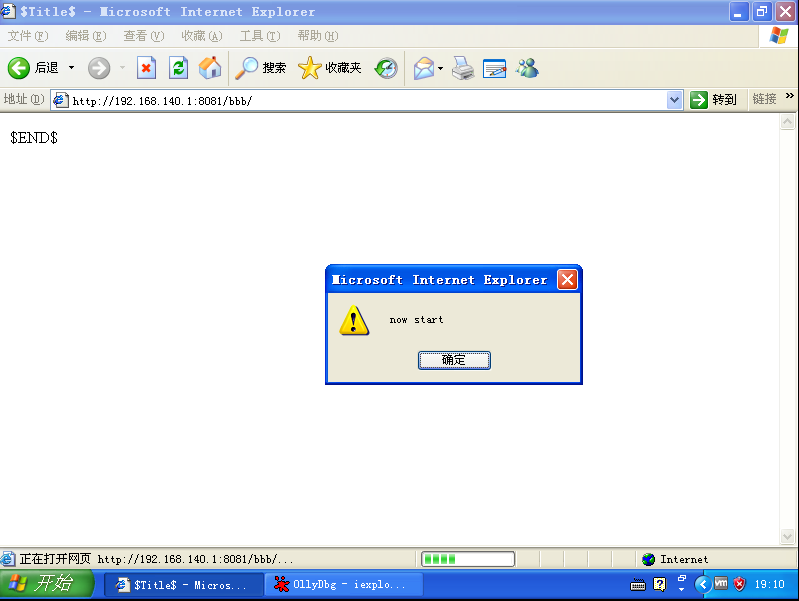The height and width of the screenshot is (601, 799).
Task: Click the 19:10 taskbar clock
Action: [769, 584]
